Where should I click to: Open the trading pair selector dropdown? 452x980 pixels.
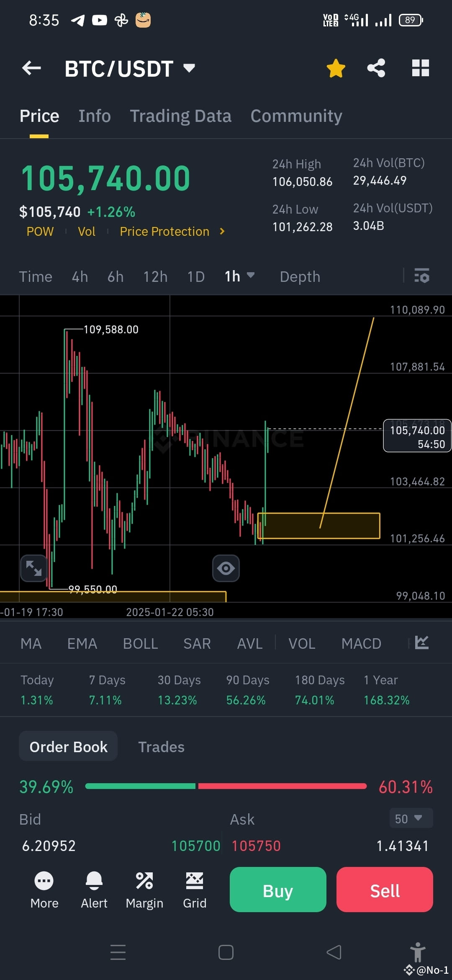click(188, 68)
